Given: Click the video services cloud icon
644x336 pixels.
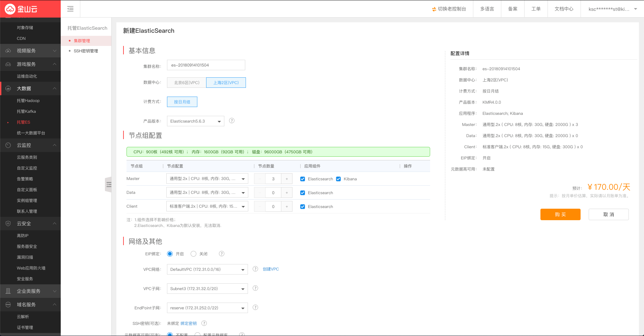Looking at the screenshot, I should pos(8,51).
